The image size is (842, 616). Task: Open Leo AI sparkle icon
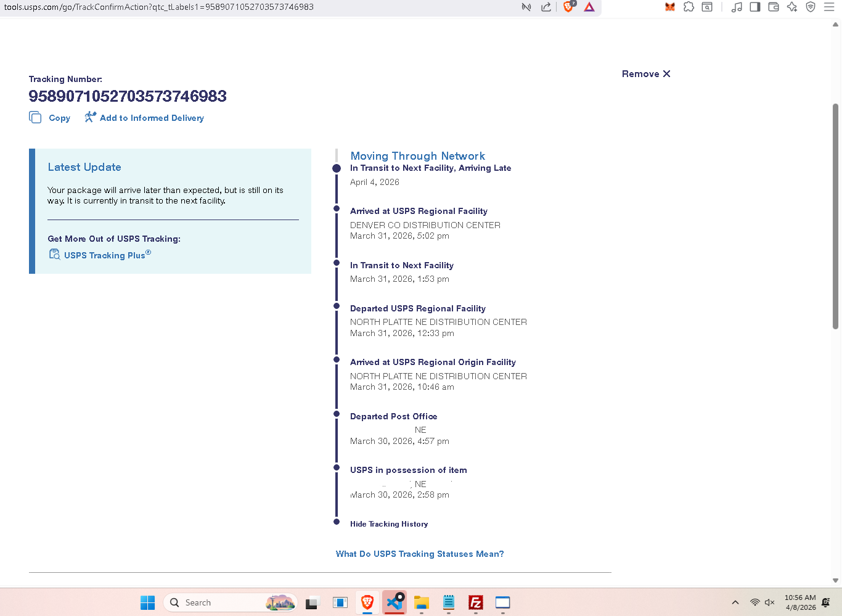(x=792, y=7)
